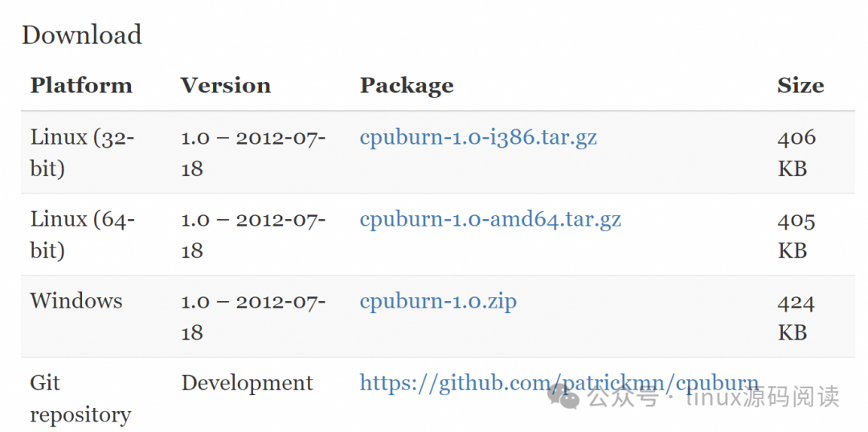The width and height of the screenshot is (868, 432).
Task: Select the Linux (64-bit) platform cell
Action: click(83, 234)
